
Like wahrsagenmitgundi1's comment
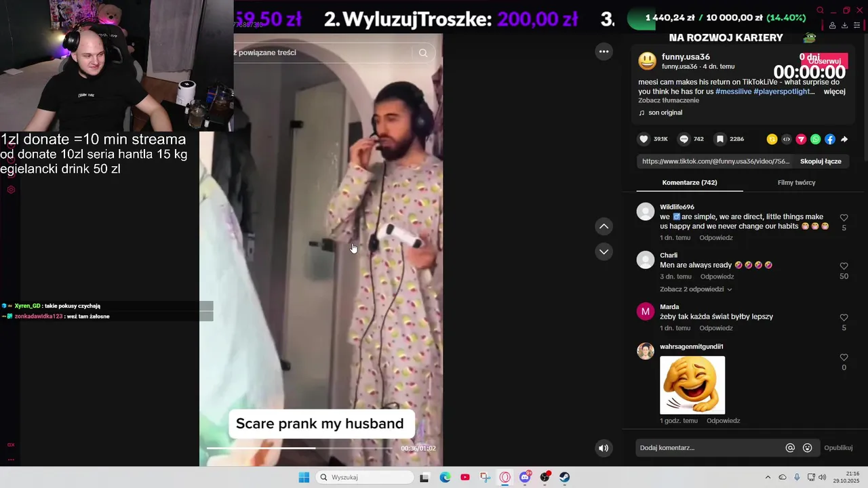click(x=844, y=357)
